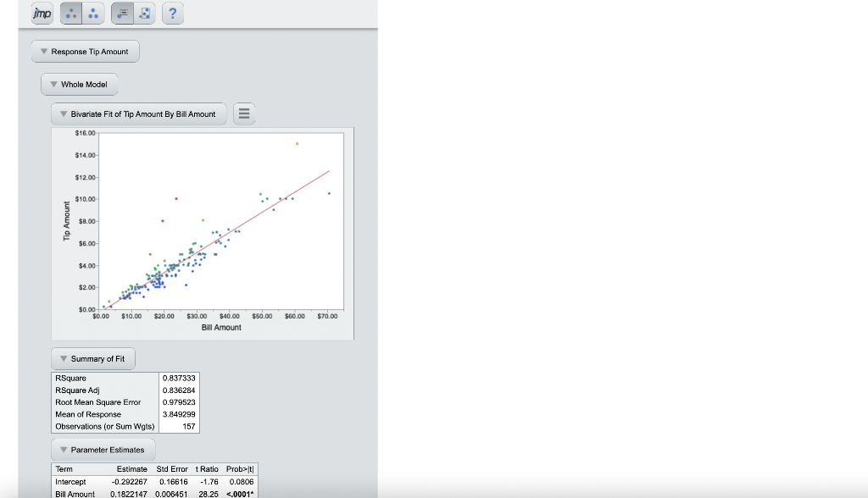Open the Bivariate Fit options menu

pos(244,113)
